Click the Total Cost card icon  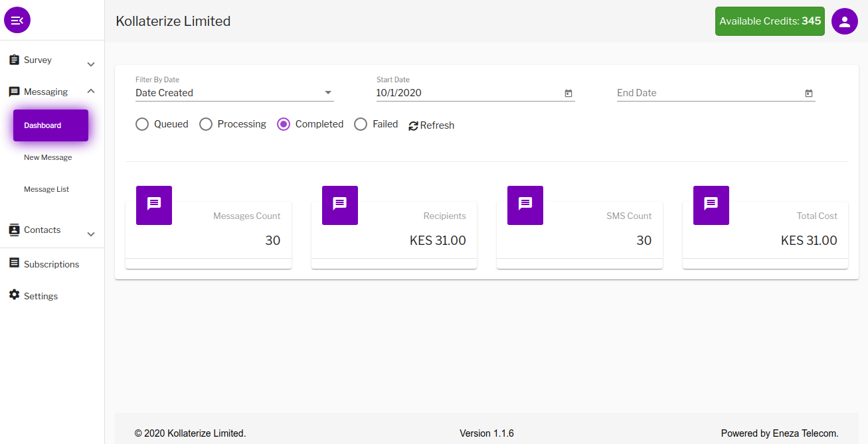[x=711, y=205]
